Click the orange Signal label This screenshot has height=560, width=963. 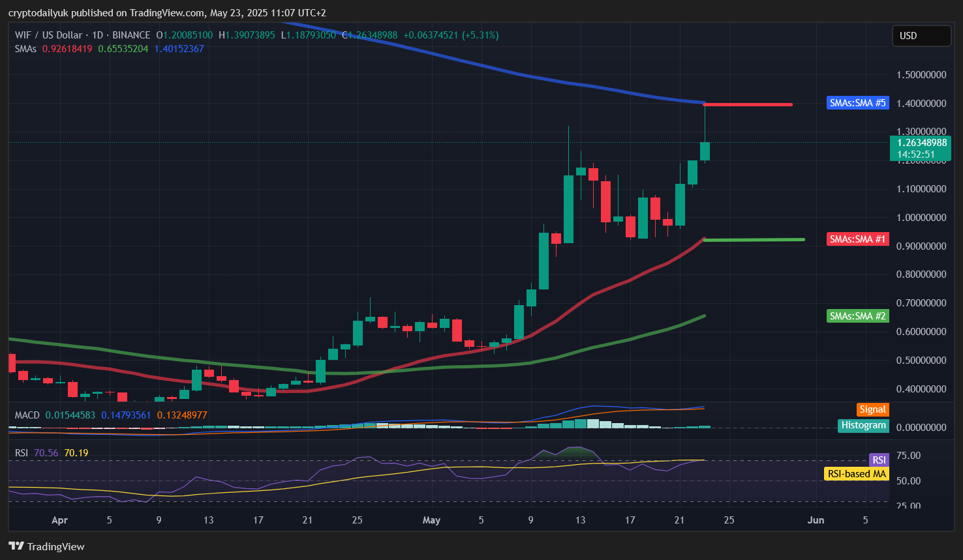(x=872, y=409)
